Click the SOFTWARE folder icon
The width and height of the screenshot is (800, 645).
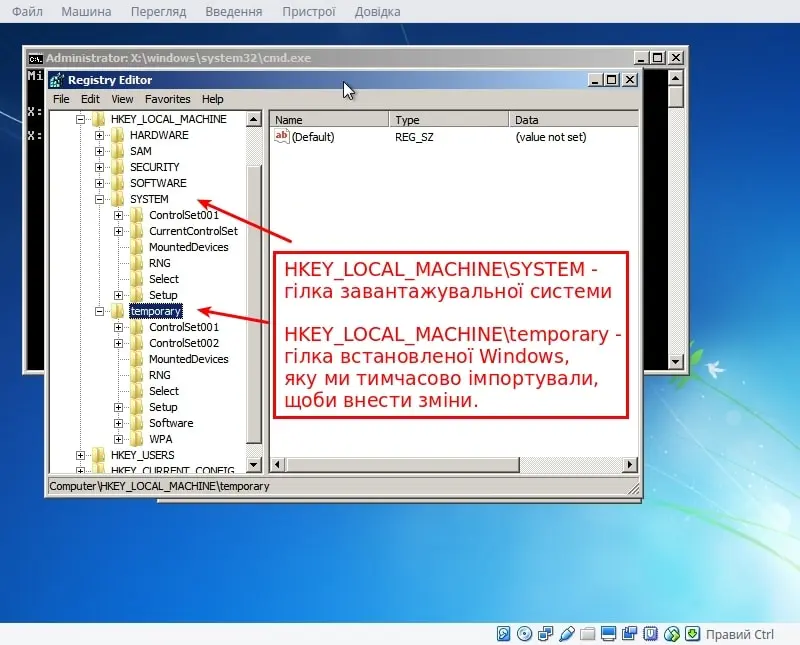pyautogui.click(x=118, y=183)
